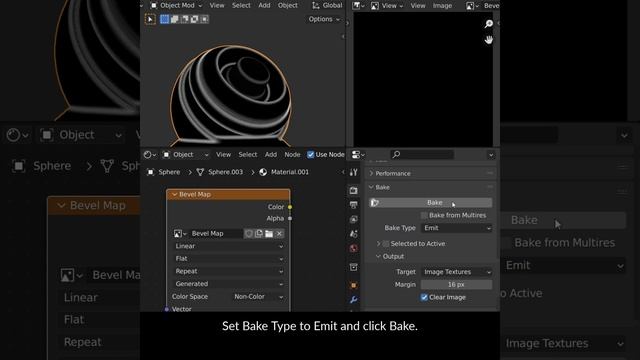Open the Add menu in shader editor
This screenshot has height=360, width=640.
click(271, 155)
